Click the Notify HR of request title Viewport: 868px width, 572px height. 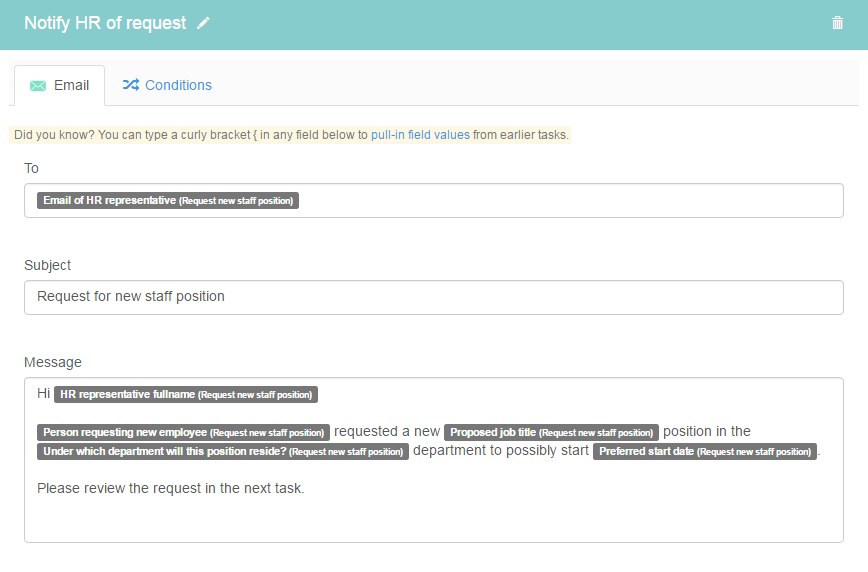coord(105,23)
